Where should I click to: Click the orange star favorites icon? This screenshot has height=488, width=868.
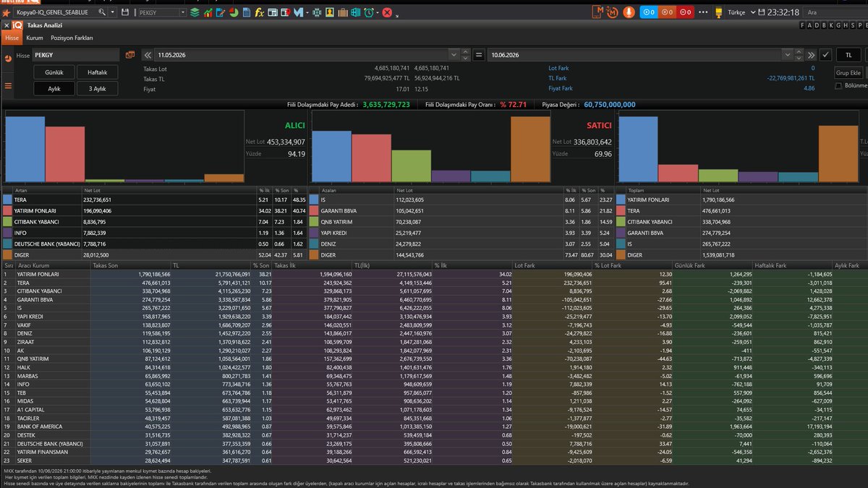coord(6,13)
